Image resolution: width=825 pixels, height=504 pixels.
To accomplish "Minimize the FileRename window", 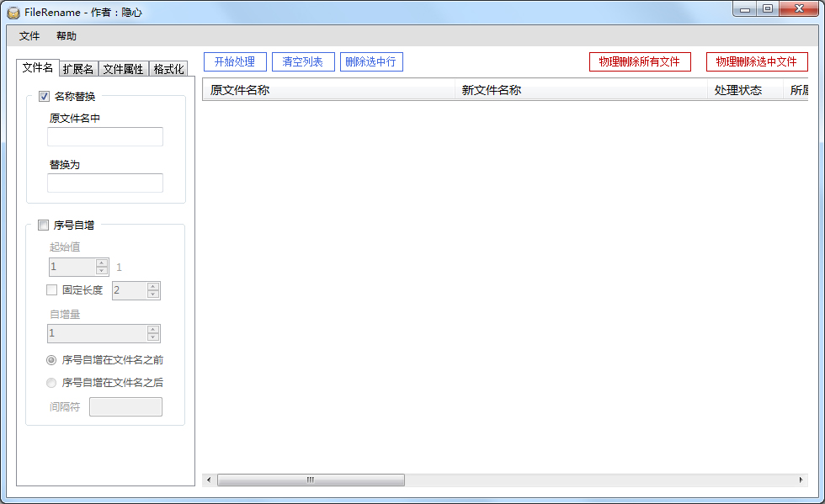I will (744, 9).
